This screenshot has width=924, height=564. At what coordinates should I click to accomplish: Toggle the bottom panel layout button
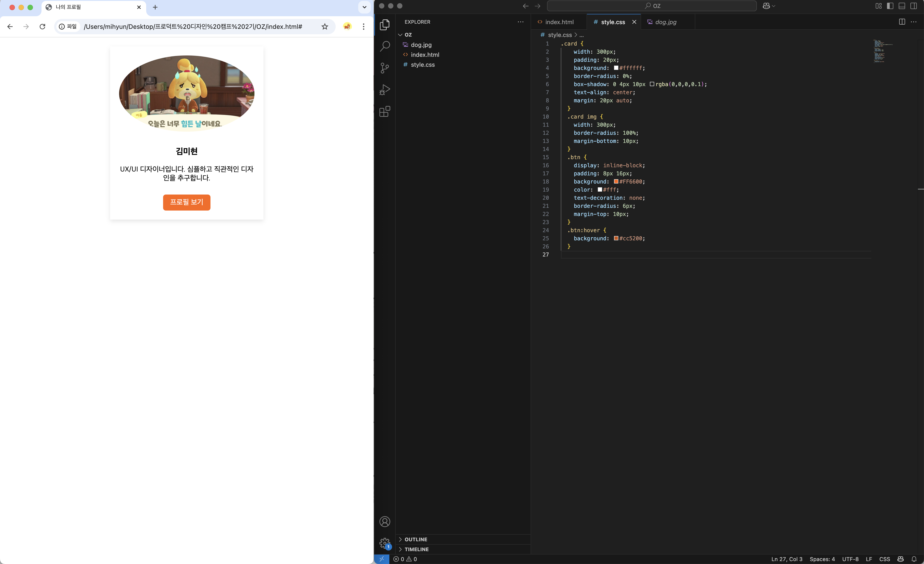tap(902, 6)
